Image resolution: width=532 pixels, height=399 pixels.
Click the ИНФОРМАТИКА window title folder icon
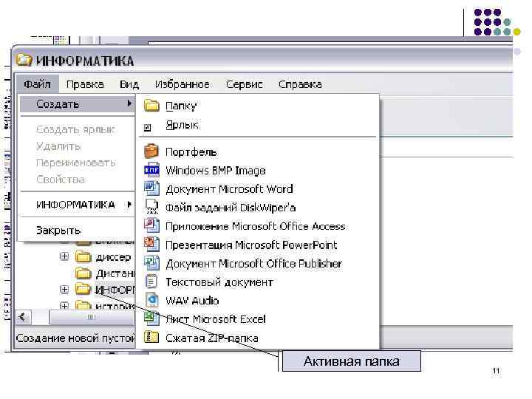[24, 60]
